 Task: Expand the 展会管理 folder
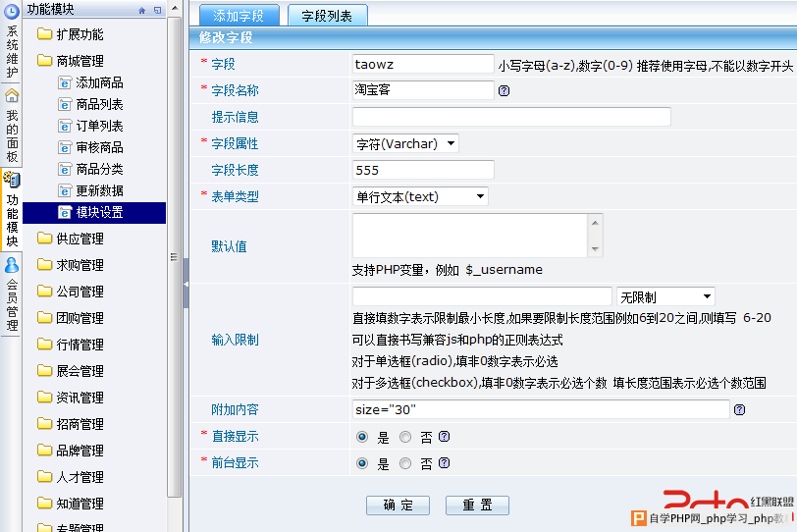pyautogui.click(x=70, y=371)
